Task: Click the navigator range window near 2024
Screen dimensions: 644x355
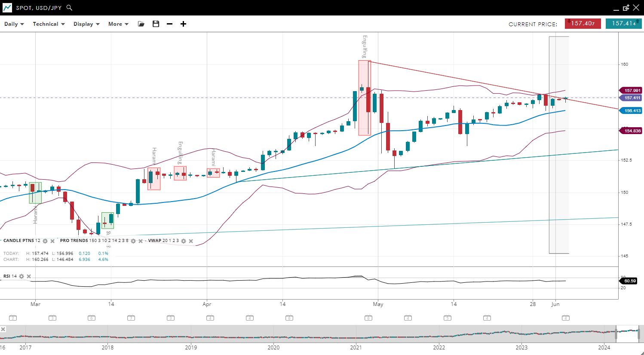Action: [627, 334]
